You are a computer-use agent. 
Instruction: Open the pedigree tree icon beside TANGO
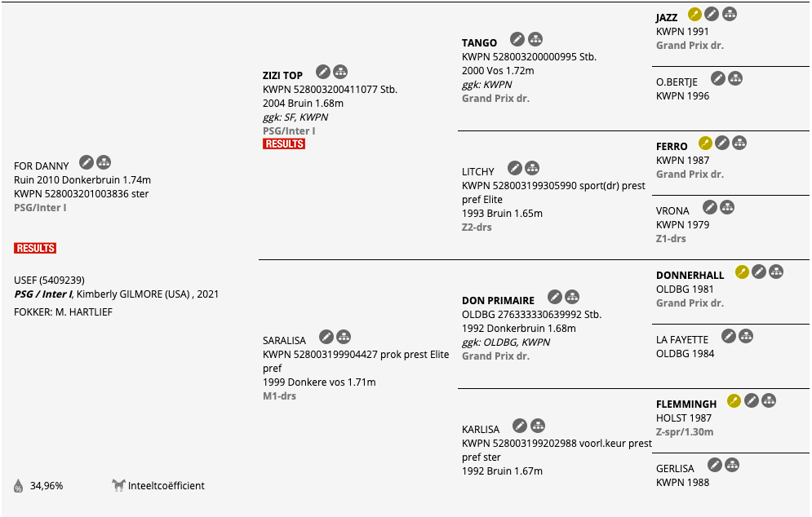pyautogui.click(x=535, y=39)
